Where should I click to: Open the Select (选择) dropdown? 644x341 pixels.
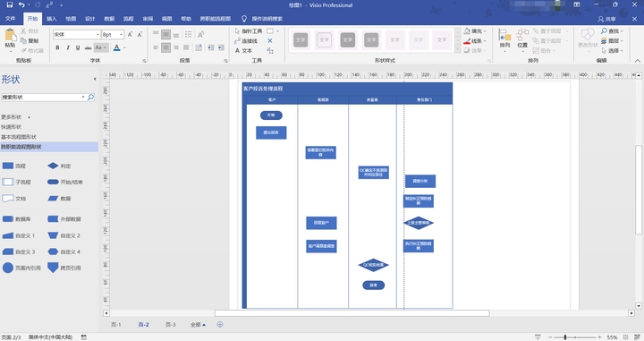612,50
